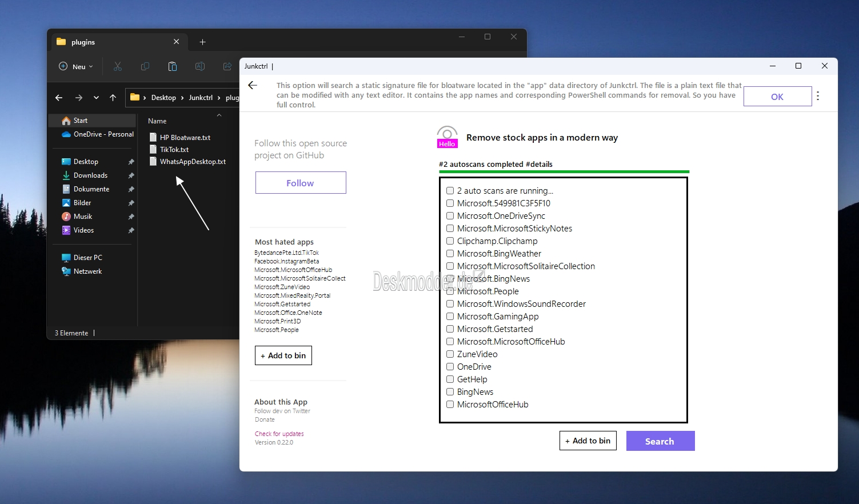The height and width of the screenshot is (504, 859).
Task: Click the Rename icon in Explorer toolbar
Action: 200,67
